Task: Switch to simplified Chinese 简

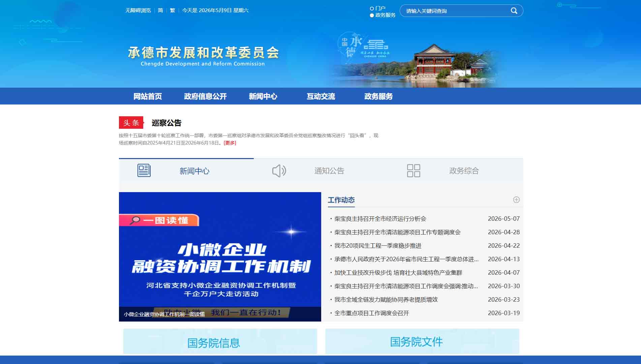Action: tap(160, 10)
